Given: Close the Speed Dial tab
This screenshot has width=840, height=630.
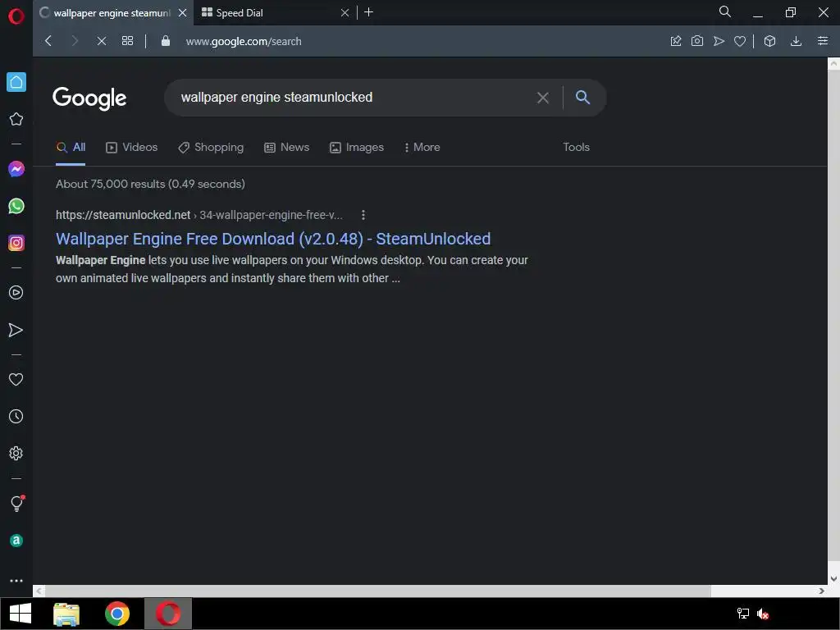Looking at the screenshot, I should [x=345, y=13].
